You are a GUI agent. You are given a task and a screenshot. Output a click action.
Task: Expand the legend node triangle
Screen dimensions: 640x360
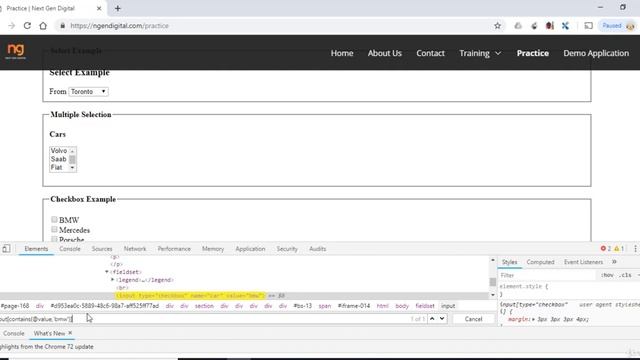tap(113, 280)
